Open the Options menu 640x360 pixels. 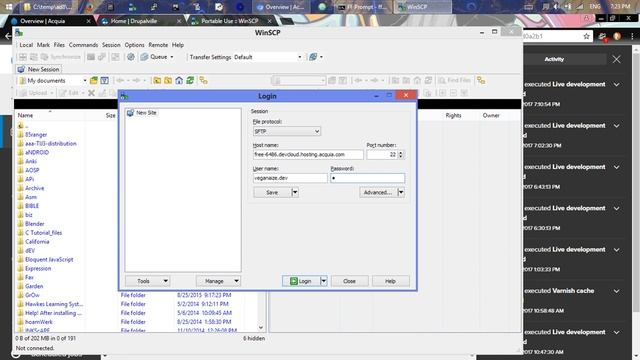click(x=134, y=45)
